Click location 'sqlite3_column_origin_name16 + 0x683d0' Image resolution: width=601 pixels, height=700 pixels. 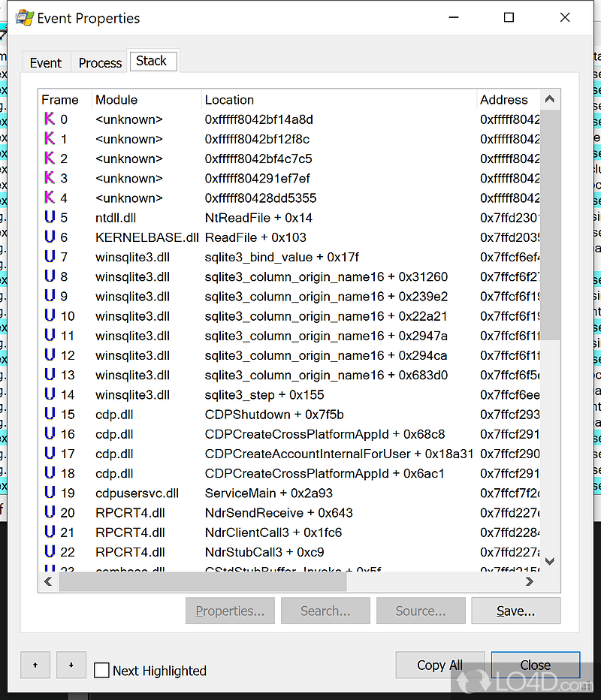[326, 375]
